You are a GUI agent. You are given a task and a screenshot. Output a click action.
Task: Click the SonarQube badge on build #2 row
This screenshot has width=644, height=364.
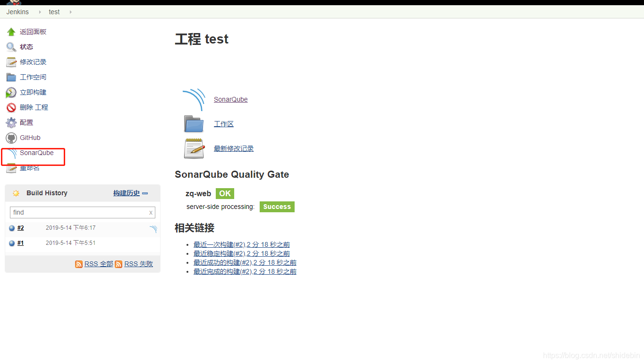pos(153,229)
